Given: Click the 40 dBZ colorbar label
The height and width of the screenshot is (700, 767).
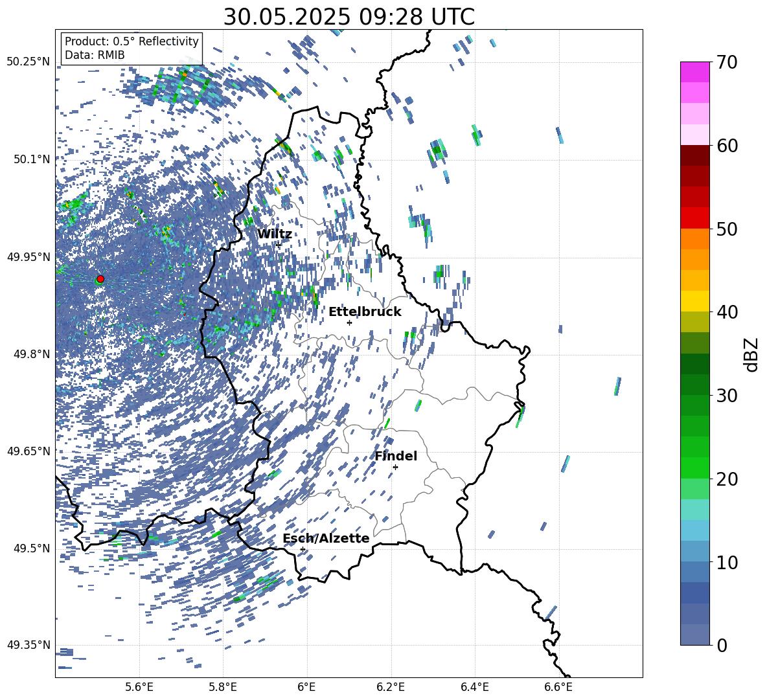Looking at the screenshot, I should (727, 312).
